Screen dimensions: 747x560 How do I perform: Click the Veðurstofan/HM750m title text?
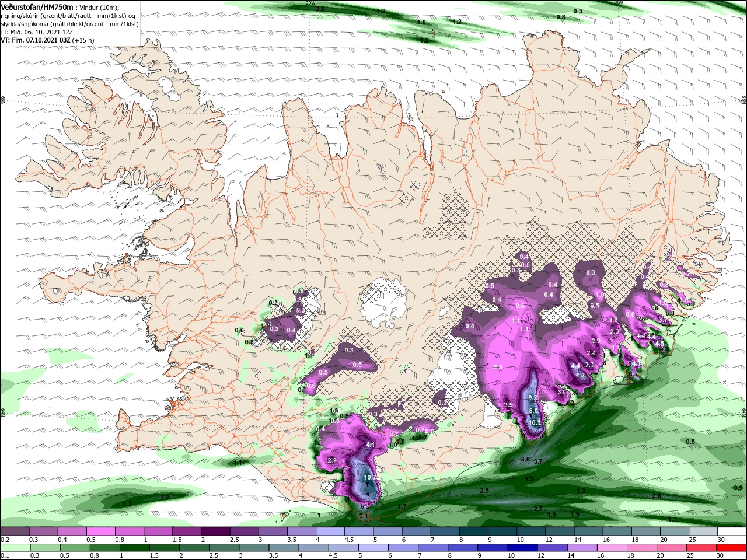coord(37,6)
